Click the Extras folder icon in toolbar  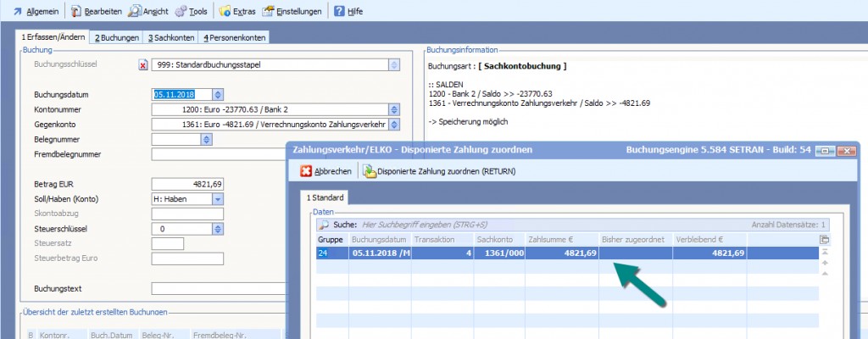pyautogui.click(x=225, y=12)
